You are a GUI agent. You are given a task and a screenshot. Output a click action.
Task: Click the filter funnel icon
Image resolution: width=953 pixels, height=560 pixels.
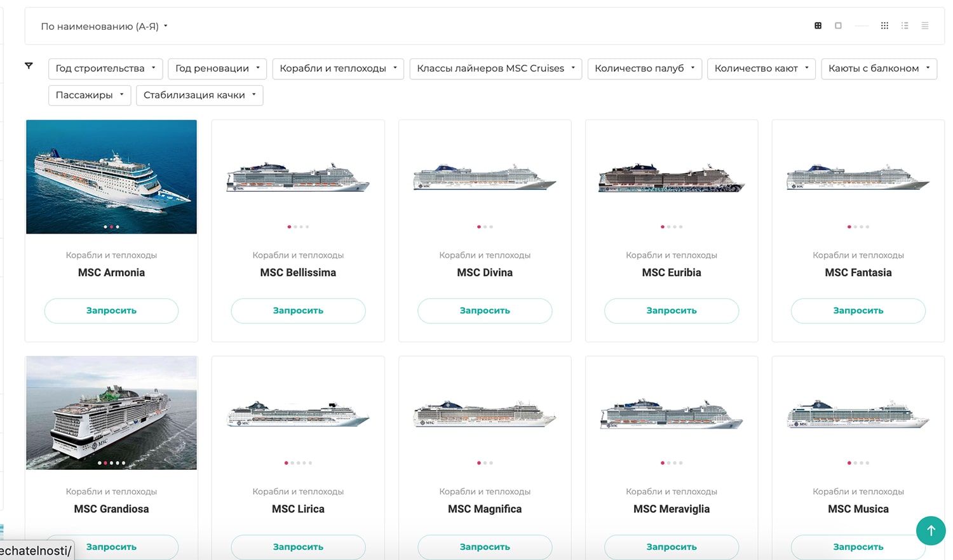point(29,65)
